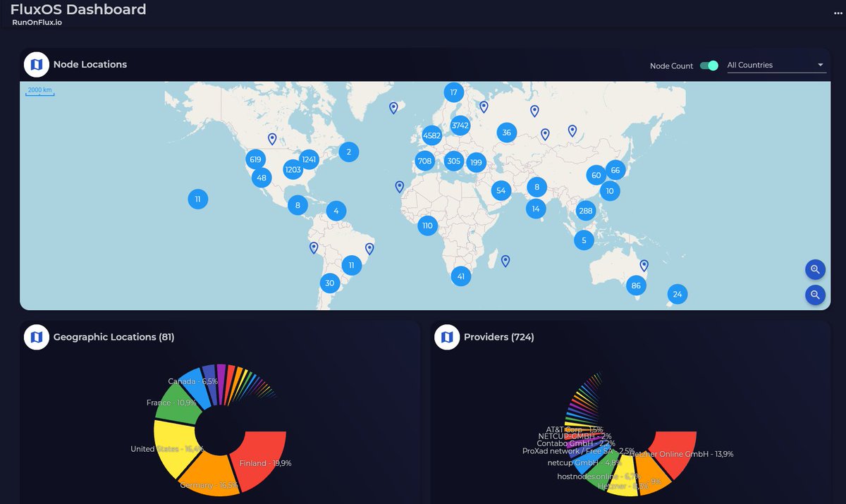Select the 10 node cluster near Taiwan
Viewport: 846px width, 504px height.
point(610,191)
